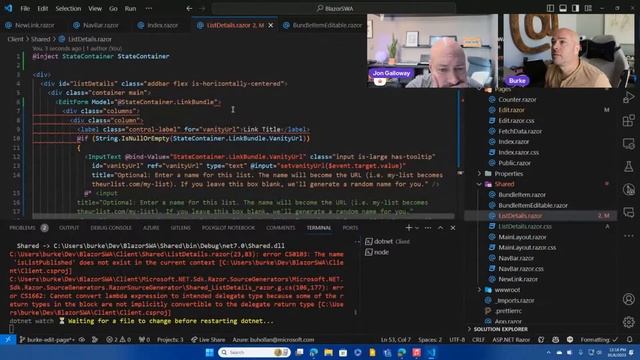This screenshot has height=360, width=640.
Task: Expand the Properties folder
Action: coord(480,173)
